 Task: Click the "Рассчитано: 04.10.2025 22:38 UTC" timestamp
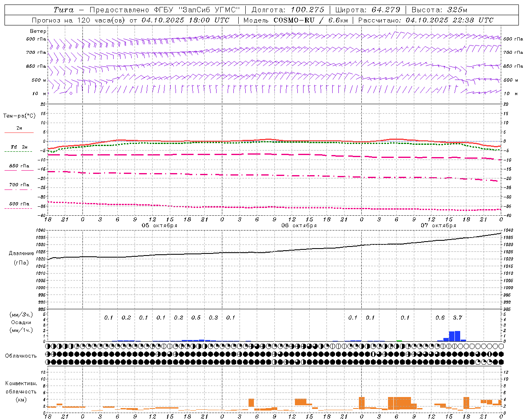click(x=426, y=20)
